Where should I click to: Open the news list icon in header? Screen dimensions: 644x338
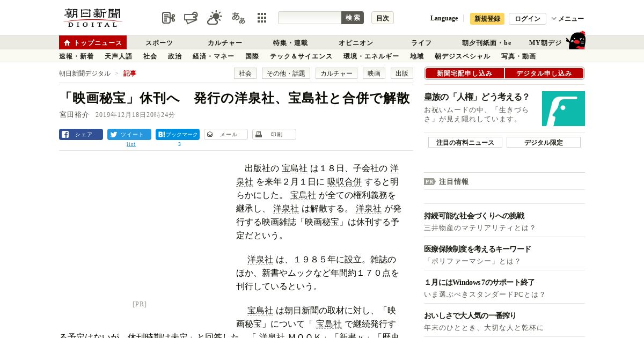169,18
